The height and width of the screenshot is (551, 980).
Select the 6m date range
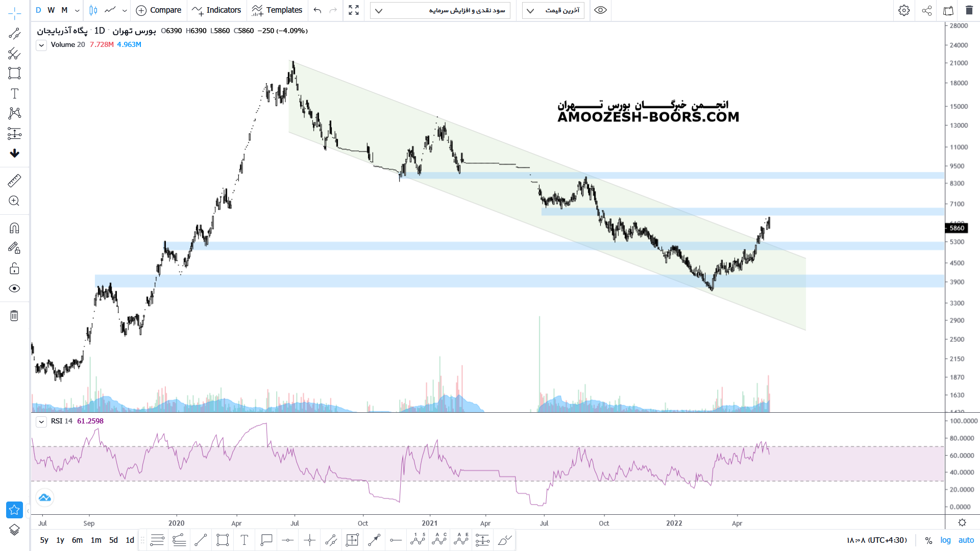[77, 540]
